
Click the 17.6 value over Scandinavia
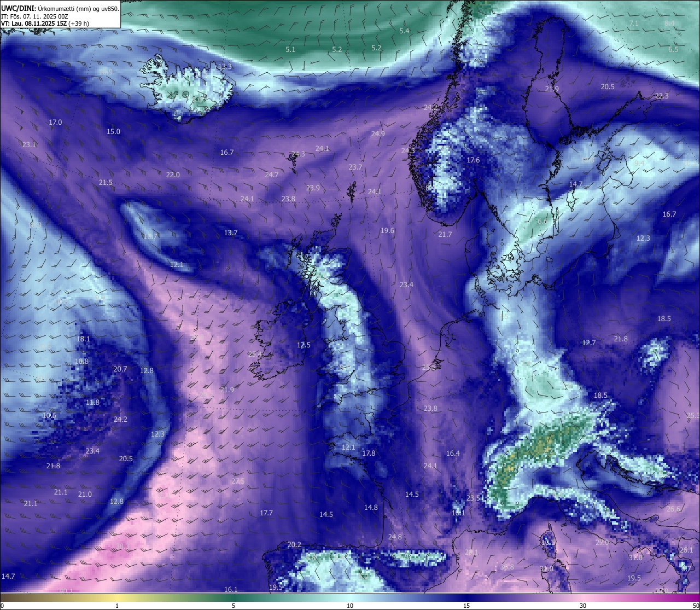point(473,160)
